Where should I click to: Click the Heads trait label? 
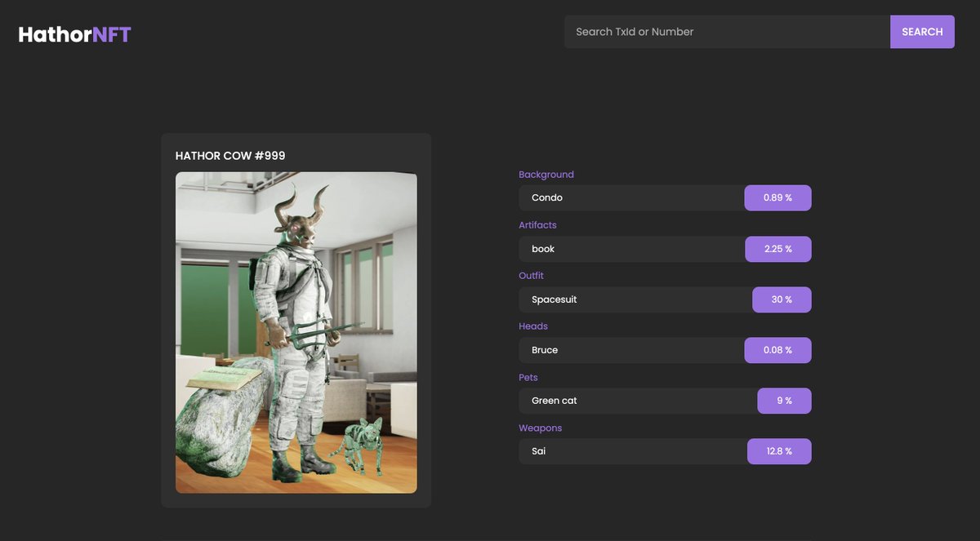point(533,326)
